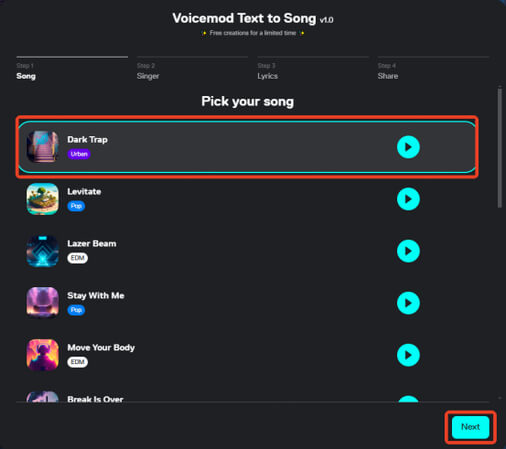506x449 pixels.
Task: Play the Move Your Body preview
Action: point(408,355)
